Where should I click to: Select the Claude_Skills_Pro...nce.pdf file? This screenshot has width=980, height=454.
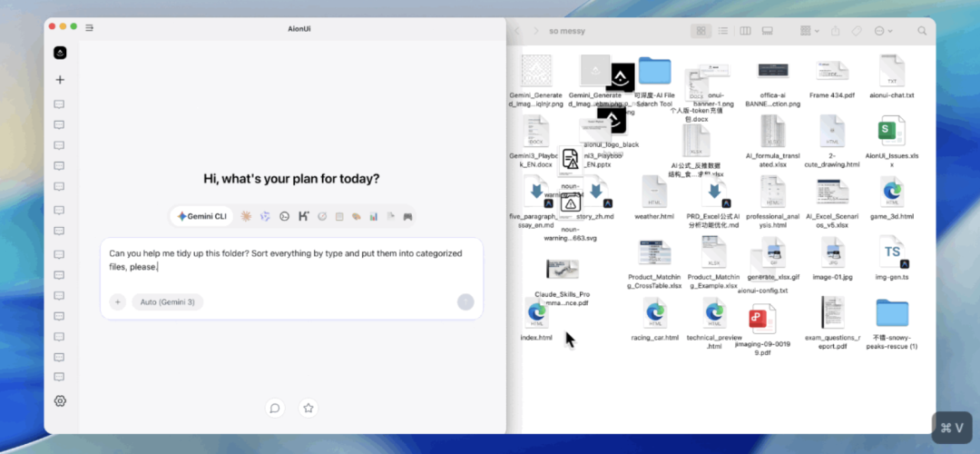562,269
